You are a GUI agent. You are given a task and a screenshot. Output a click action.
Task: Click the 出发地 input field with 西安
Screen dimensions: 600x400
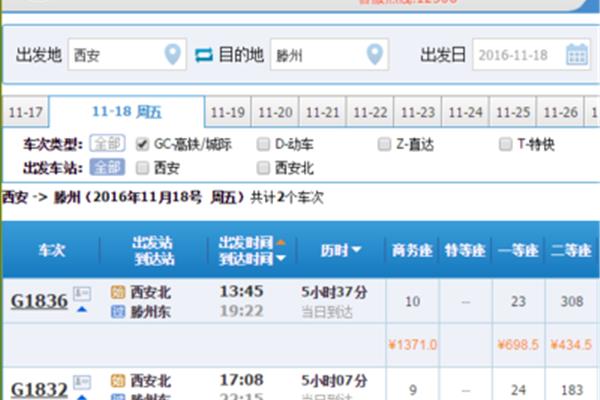127,54
